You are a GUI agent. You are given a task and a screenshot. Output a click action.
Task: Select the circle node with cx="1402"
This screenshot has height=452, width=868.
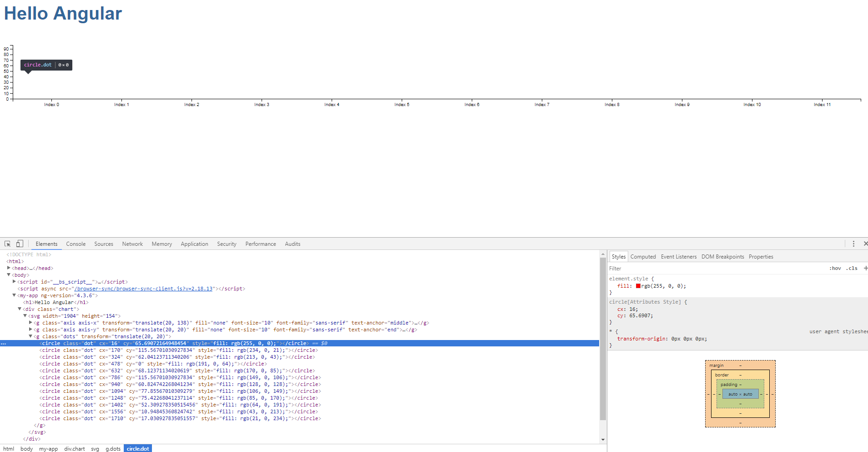[x=180, y=405]
